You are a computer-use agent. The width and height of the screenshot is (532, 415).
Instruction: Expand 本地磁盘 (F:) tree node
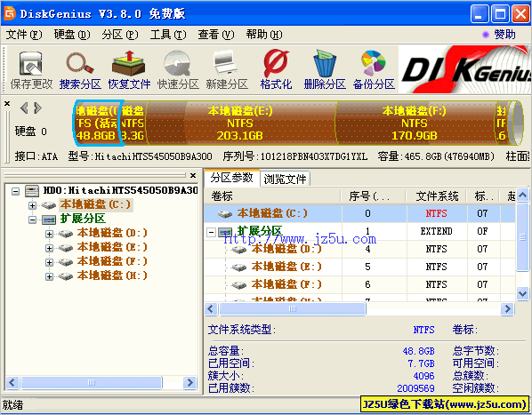[x=49, y=262]
